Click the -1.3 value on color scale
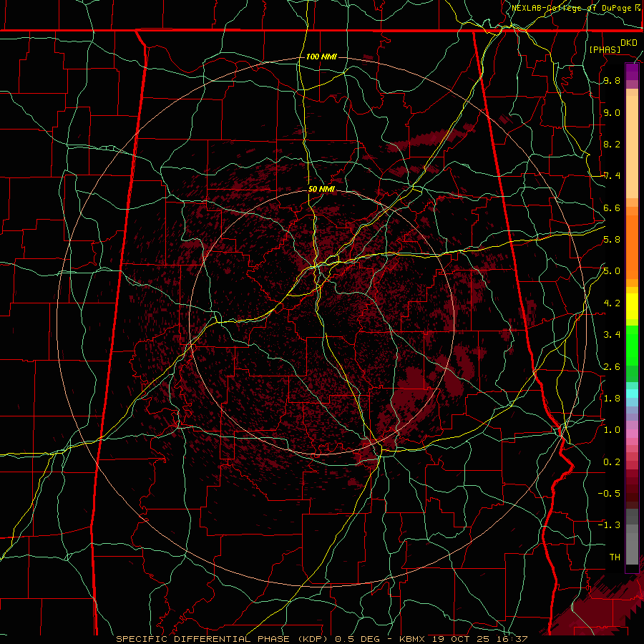Image resolution: width=644 pixels, height=644 pixels. (609, 525)
